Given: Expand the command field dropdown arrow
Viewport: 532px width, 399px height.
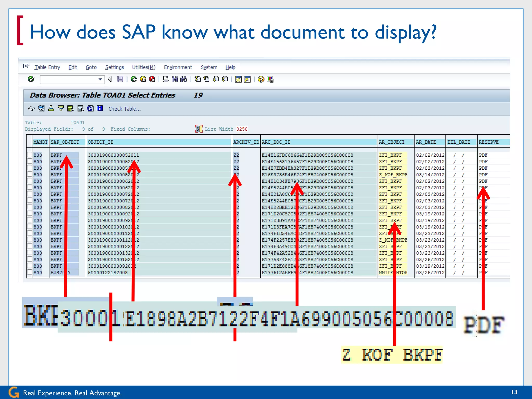Looking at the screenshot, I should point(100,79).
